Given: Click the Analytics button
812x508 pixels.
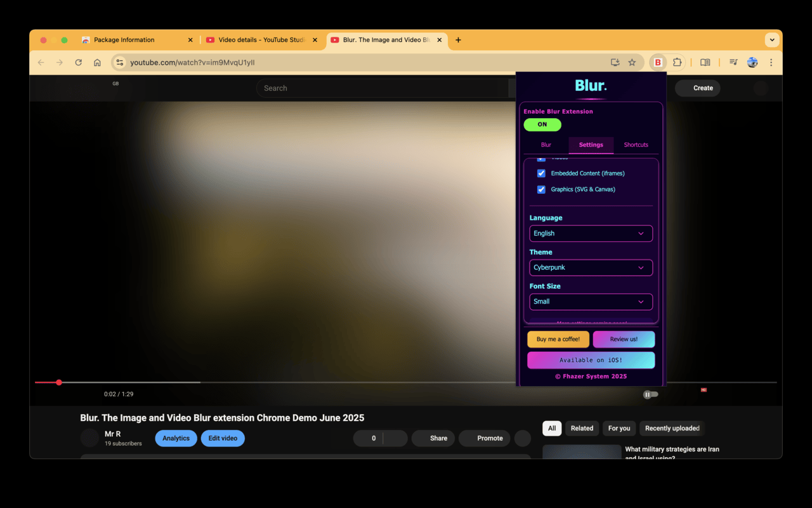Looking at the screenshot, I should click(176, 438).
